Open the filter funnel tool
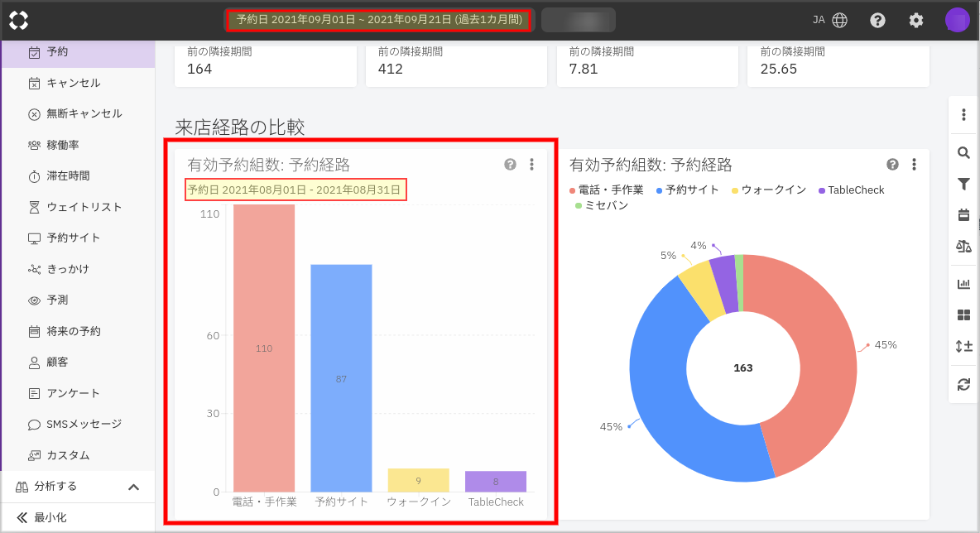This screenshot has height=533, width=980. point(963,184)
